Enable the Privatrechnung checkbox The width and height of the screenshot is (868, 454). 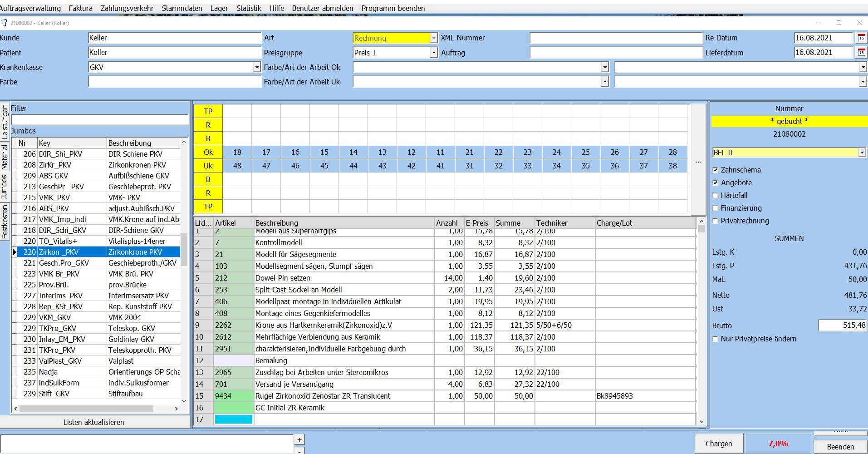point(716,221)
